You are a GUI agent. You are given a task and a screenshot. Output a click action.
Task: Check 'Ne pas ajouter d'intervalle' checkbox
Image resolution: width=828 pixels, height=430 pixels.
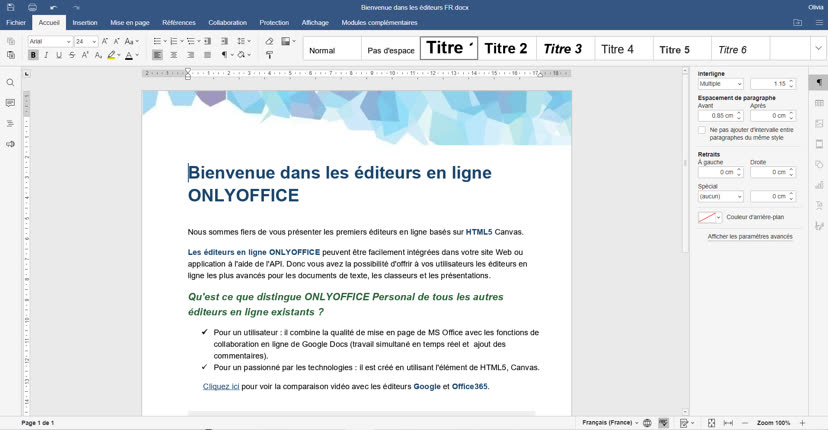click(x=702, y=130)
